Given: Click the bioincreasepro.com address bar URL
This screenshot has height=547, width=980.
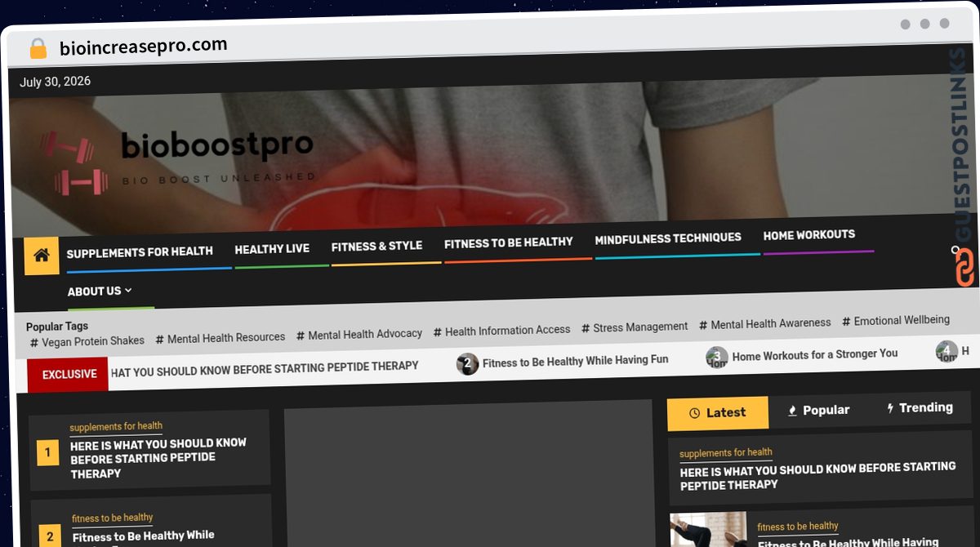Looking at the screenshot, I should pos(144,47).
